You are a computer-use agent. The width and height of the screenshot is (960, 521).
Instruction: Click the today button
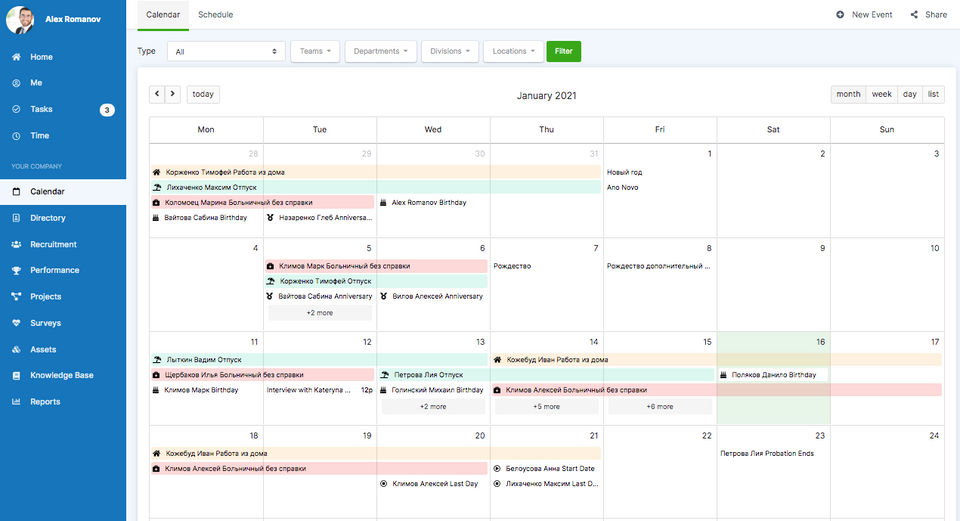[203, 94]
